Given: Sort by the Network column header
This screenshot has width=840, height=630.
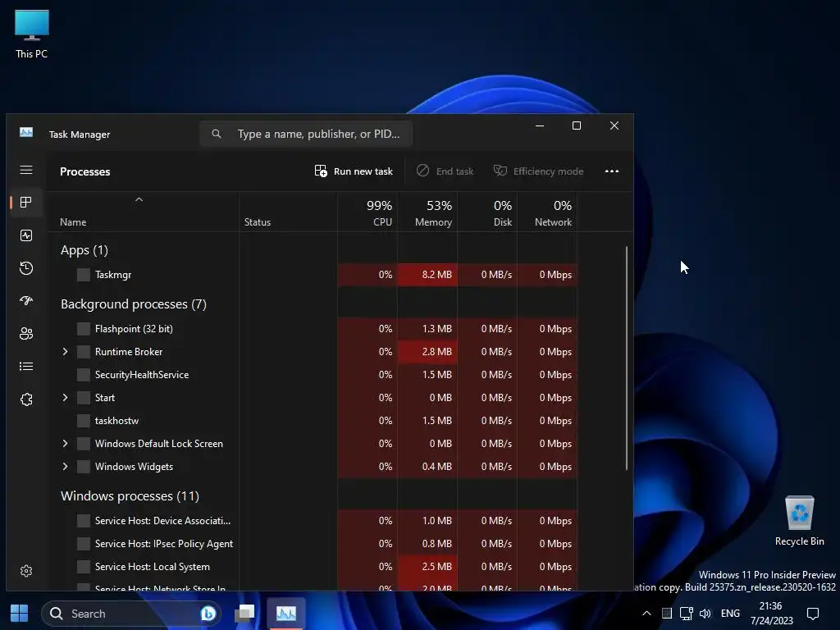Looking at the screenshot, I should point(547,213).
